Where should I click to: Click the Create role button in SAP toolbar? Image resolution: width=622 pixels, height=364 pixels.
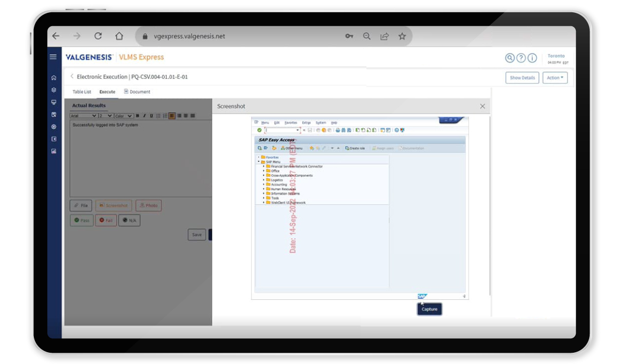355,148
